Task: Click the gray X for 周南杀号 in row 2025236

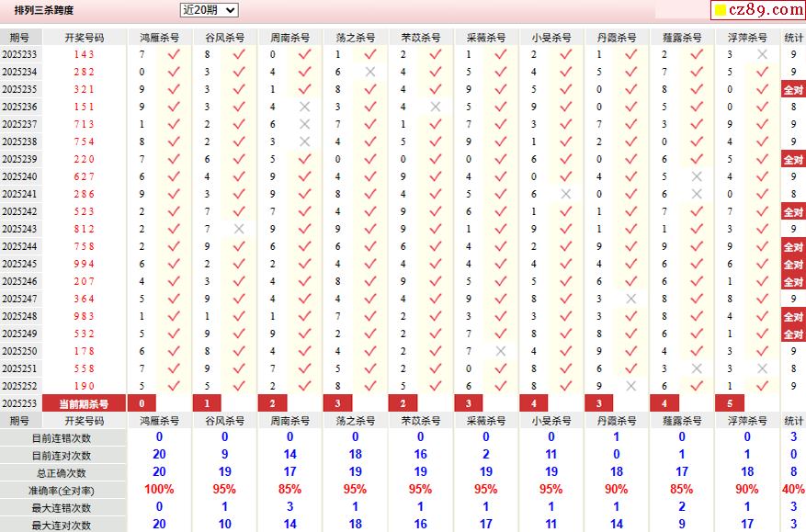Action: click(x=305, y=107)
